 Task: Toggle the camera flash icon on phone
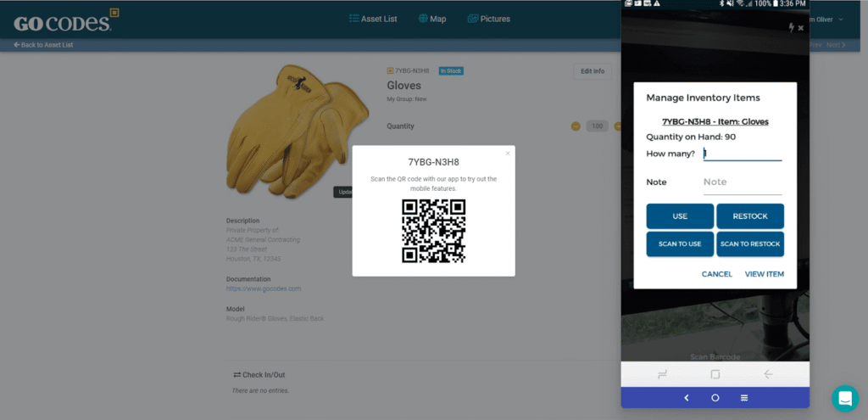792,27
